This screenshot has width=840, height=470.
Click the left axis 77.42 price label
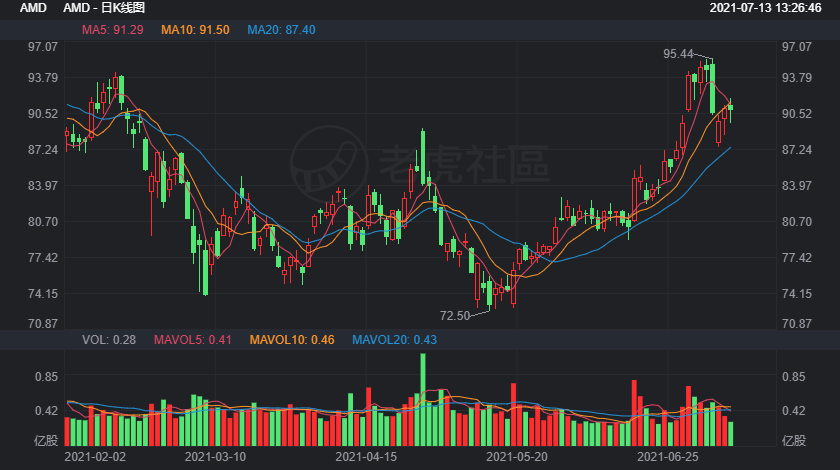[43, 258]
